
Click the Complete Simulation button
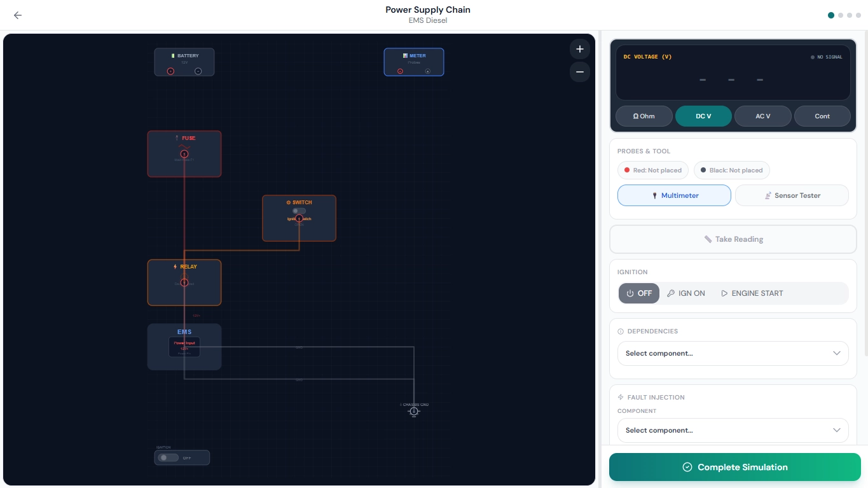coord(734,467)
